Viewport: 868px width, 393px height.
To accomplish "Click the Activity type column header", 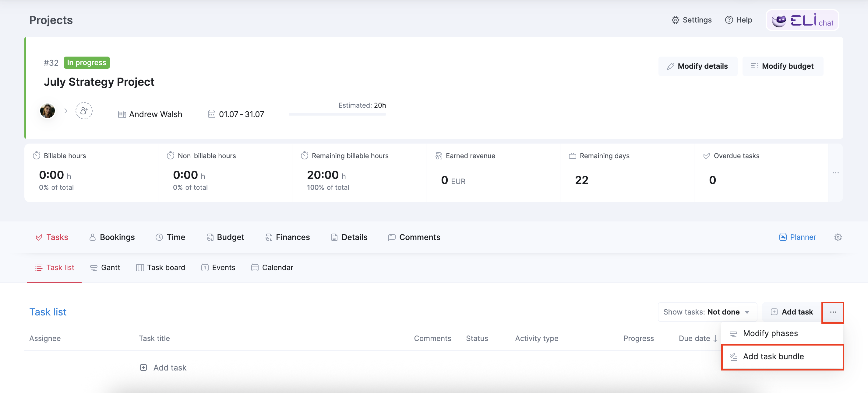I will (536, 339).
